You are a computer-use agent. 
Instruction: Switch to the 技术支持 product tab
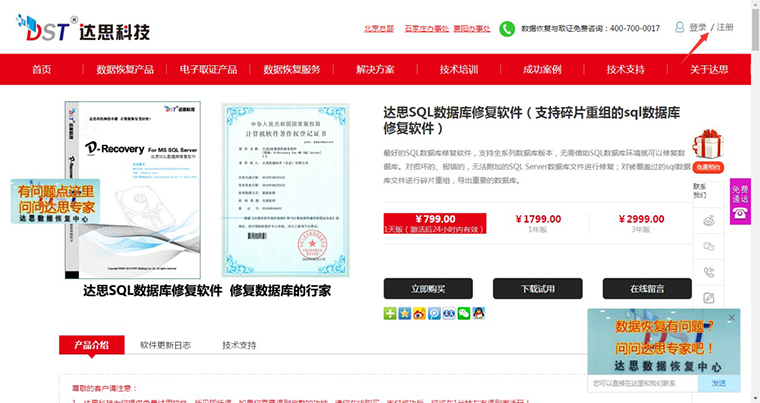pos(239,345)
